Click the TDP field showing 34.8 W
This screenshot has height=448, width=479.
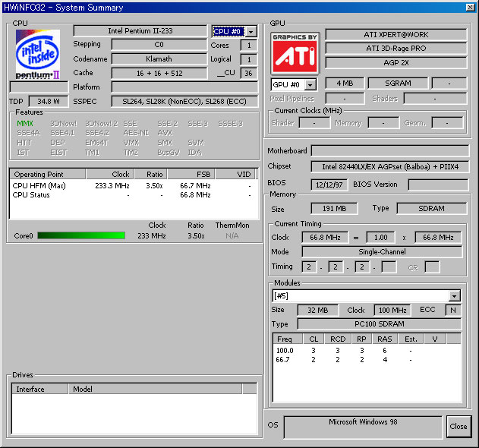coord(49,101)
